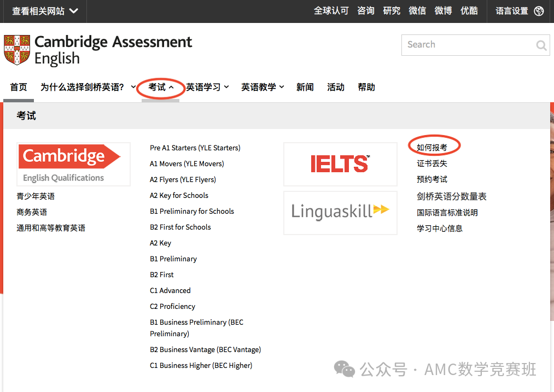
Task: Open 研究 in top bar
Action: 392,11
